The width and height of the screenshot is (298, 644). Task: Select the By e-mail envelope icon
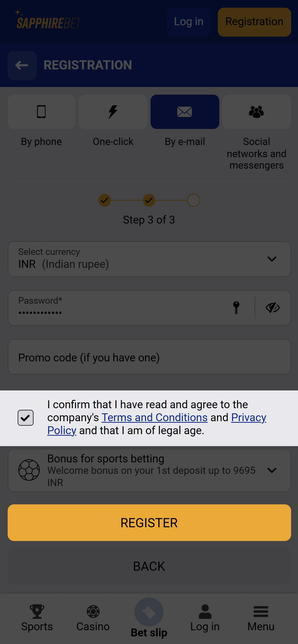pyautogui.click(x=185, y=111)
